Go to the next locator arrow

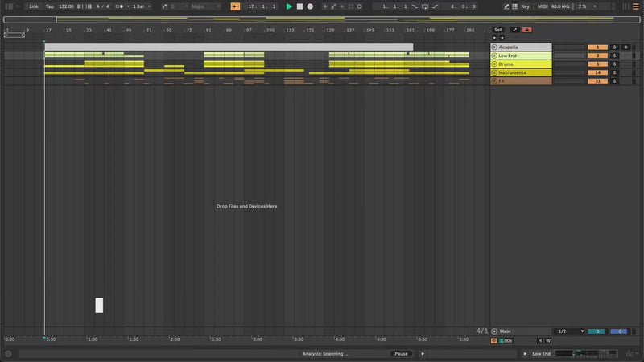(502, 38)
